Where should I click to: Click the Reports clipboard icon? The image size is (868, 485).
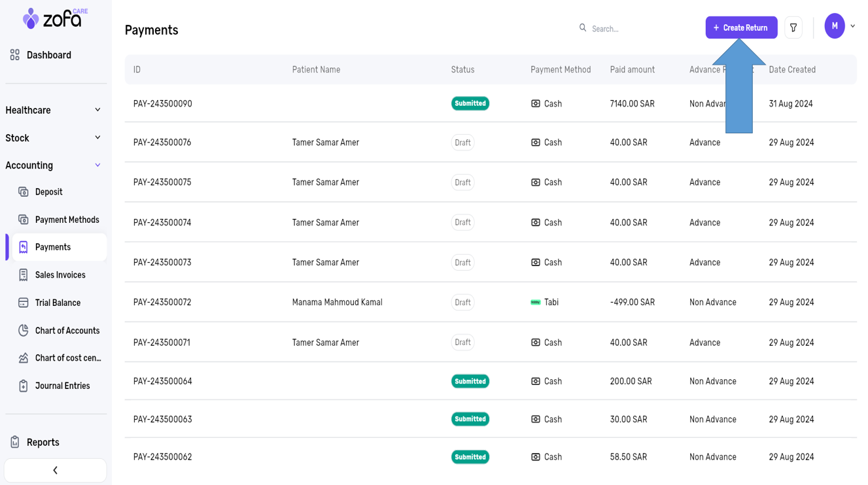(x=15, y=443)
